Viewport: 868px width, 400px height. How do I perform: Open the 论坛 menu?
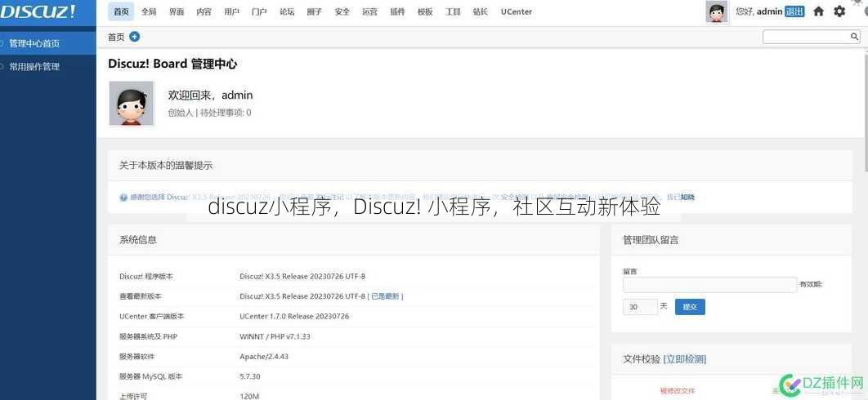(287, 11)
